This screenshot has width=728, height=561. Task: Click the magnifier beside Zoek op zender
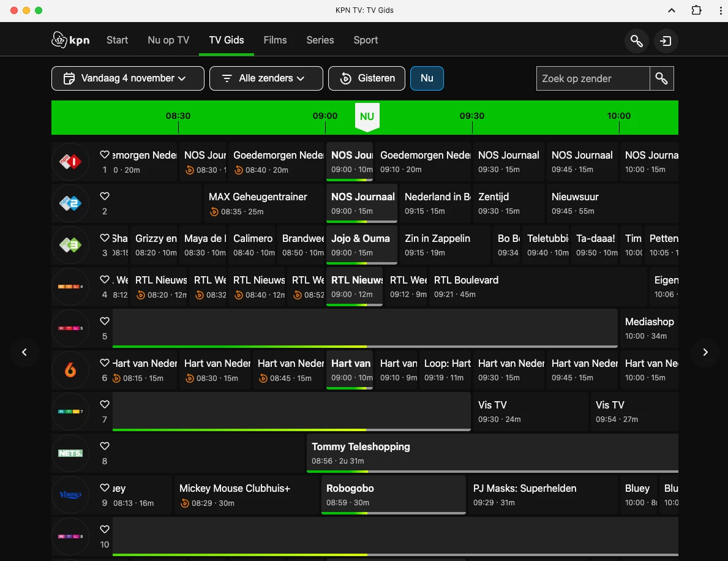click(661, 78)
